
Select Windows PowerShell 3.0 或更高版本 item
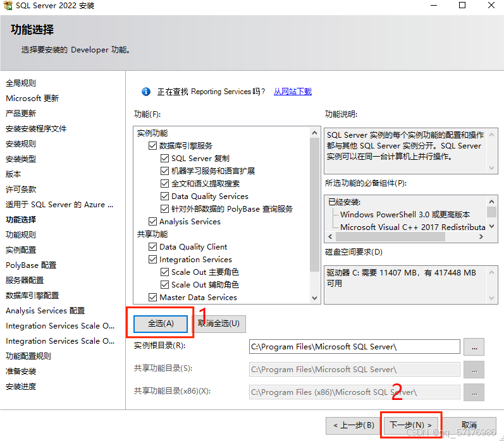tap(405, 215)
